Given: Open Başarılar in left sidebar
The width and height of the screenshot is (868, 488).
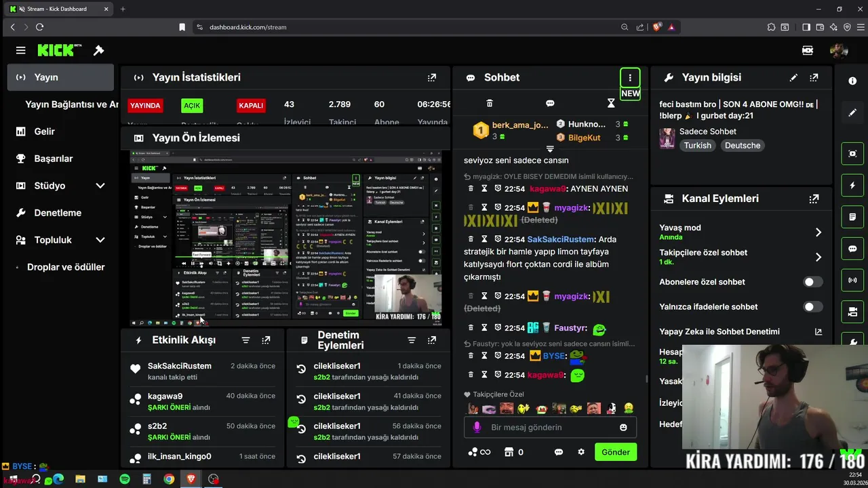Looking at the screenshot, I should coord(60,159).
